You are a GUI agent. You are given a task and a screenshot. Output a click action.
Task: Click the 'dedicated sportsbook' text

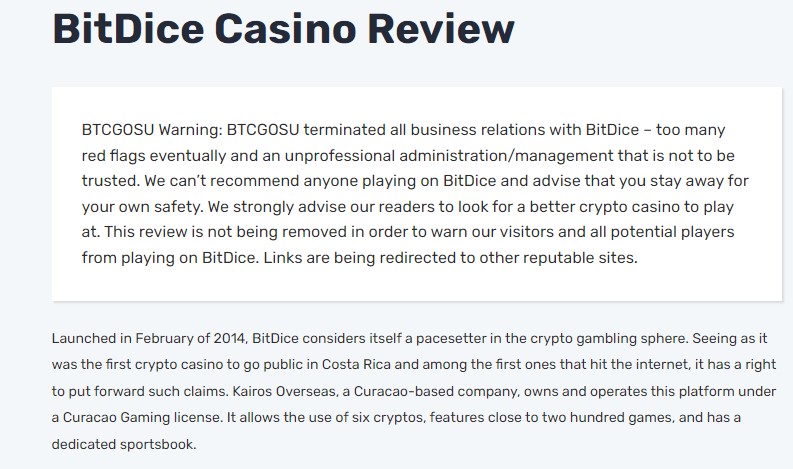(123, 445)
